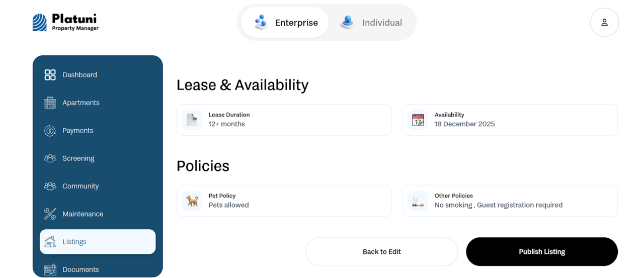
Task: Select the Listings sidebar item
Action: 98,242
